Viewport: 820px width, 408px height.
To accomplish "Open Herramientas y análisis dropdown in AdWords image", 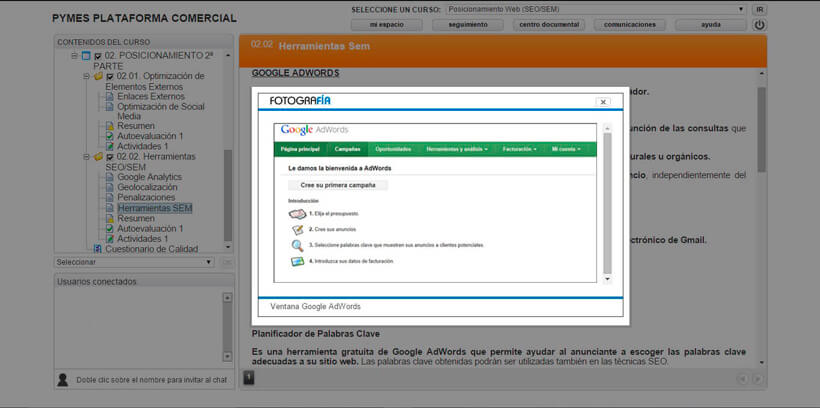I will 457,149.
